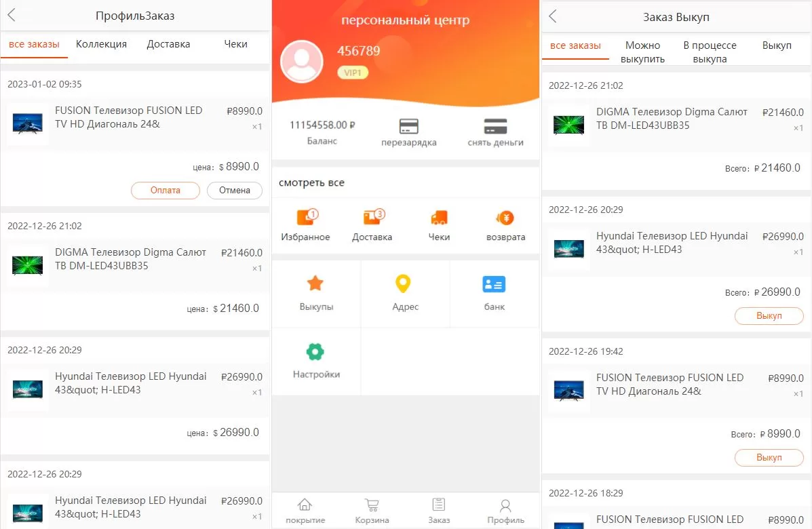Click balance amount 11154558.00 ₽
812x529 pixels.
pyautogui.click(x=322, y=125)
